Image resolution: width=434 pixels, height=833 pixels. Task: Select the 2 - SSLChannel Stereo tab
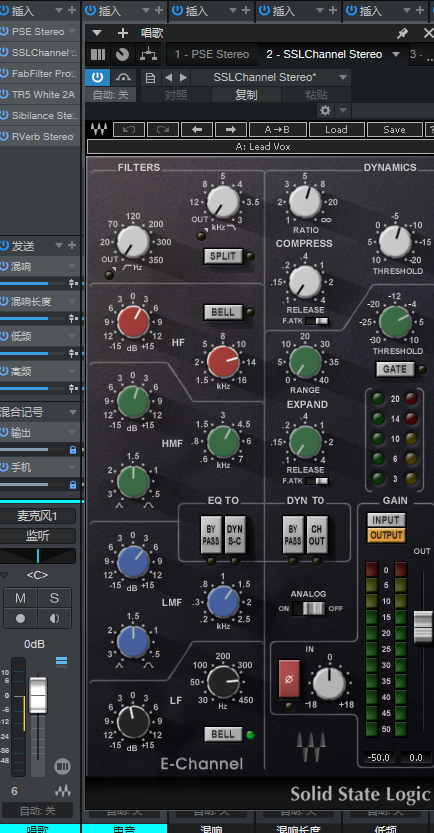point(324,54)
